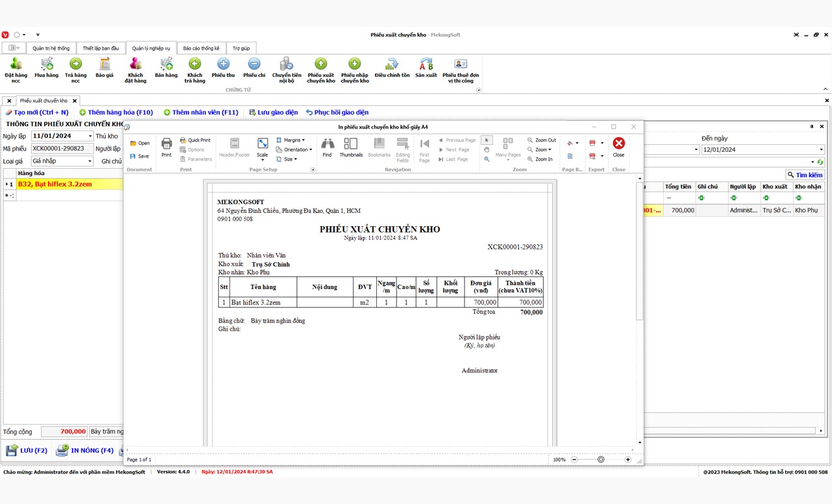Select the Hand tool in preview
Screen dimensions: 832x504
pos(487,150)
